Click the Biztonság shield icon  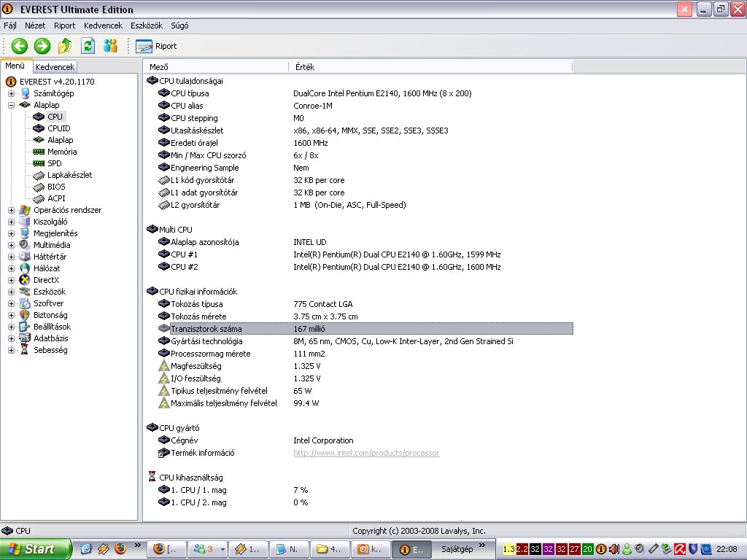[x=25, y=315]
